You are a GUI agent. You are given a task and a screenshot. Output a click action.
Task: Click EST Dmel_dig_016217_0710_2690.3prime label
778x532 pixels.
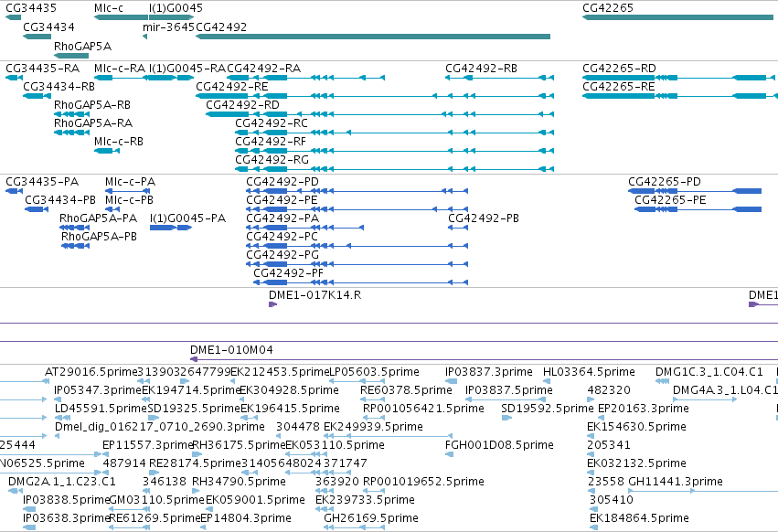pos(159,427)
